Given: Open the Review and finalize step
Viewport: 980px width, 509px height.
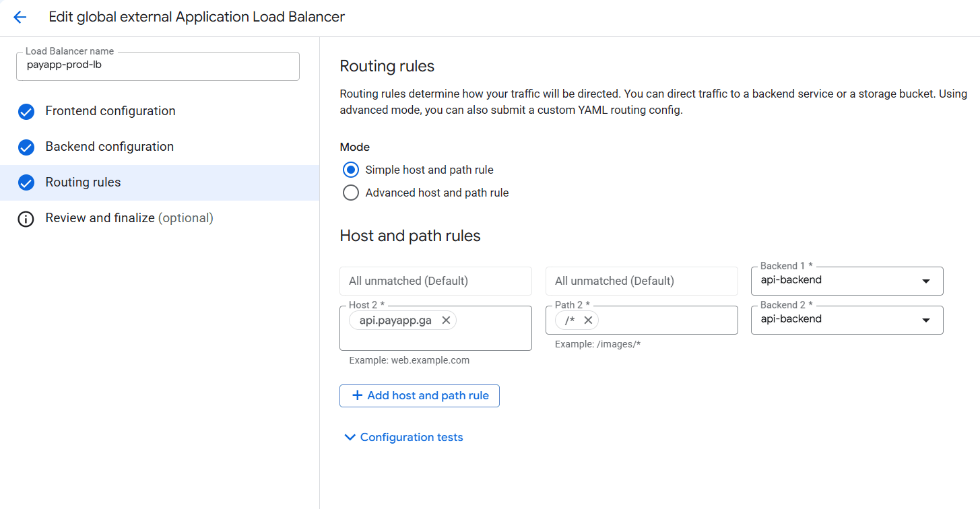Looking at the screenshot, I should [x=160, y=218].
